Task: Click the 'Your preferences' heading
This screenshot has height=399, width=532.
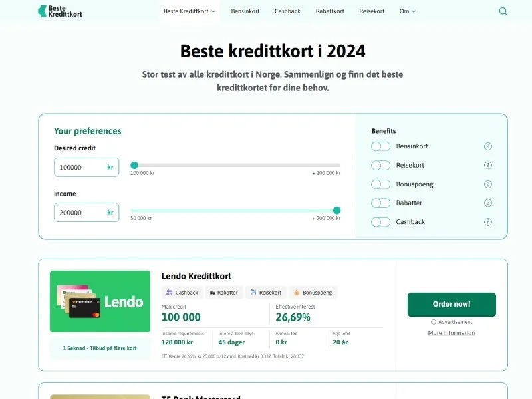Action: (88, 131)
